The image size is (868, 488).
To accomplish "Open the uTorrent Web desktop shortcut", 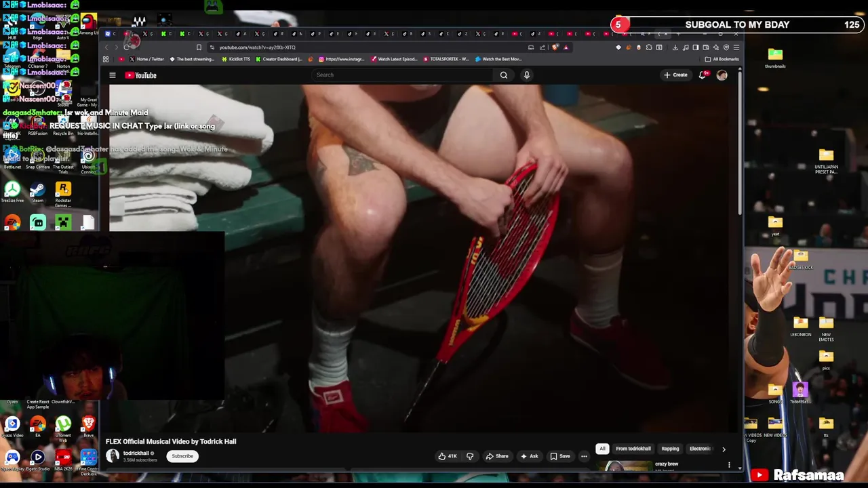I will tap(63, 428).
